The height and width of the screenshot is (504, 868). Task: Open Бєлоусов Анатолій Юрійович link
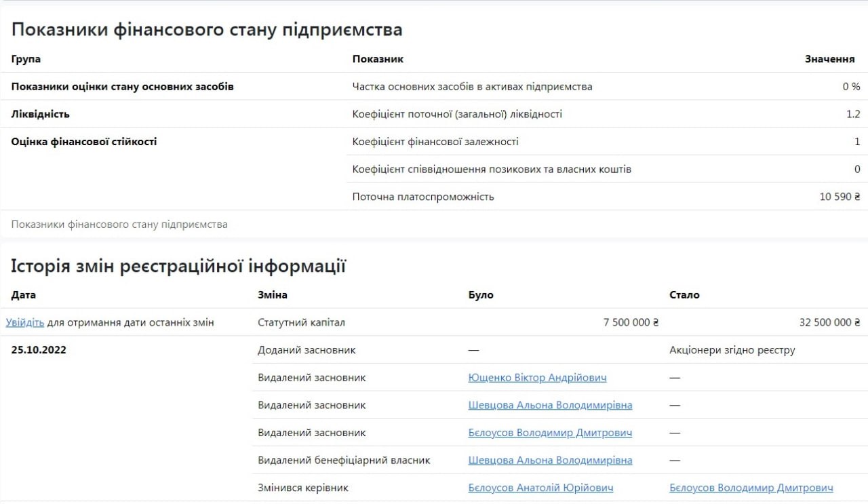click(x=540, y=488)
